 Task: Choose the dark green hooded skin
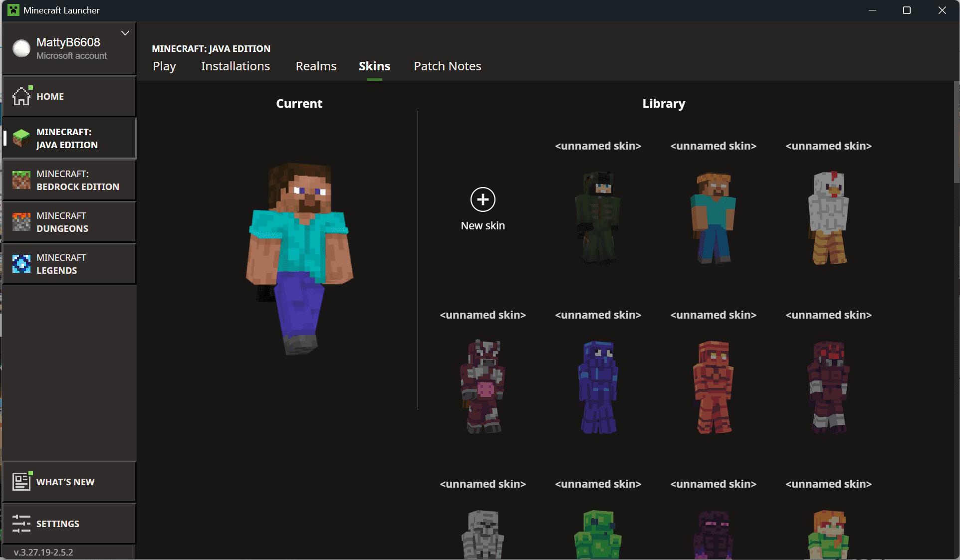click(598, 218)
